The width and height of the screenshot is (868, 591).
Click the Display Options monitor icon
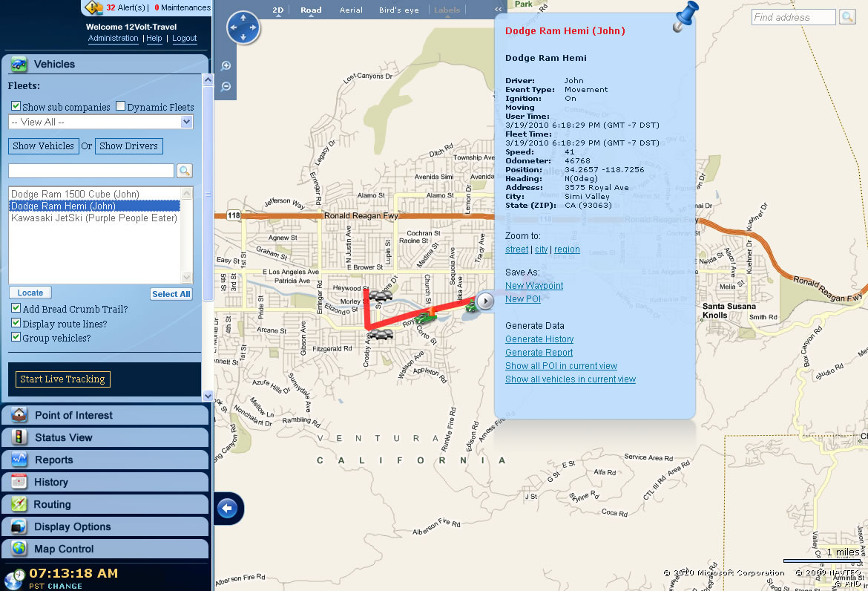point(19,526)
